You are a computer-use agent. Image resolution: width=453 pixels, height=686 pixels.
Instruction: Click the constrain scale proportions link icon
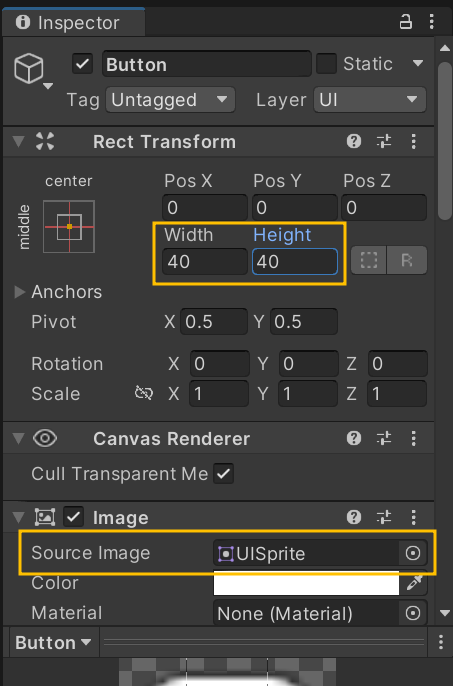click(x=144, y=393)
